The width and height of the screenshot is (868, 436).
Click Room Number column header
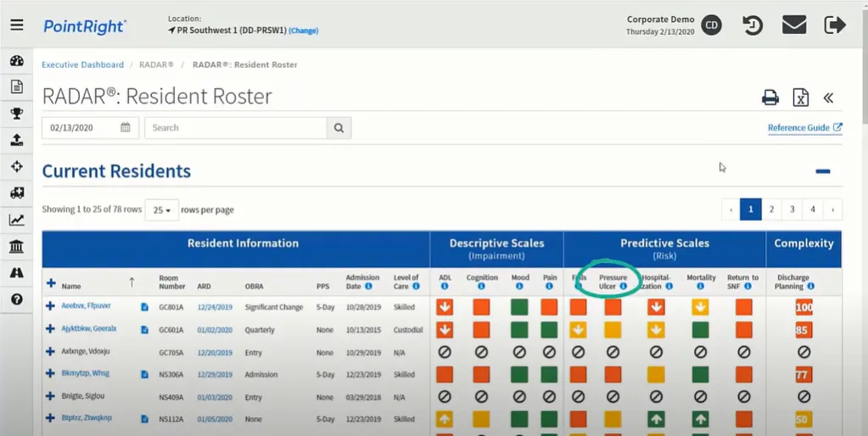172,282
